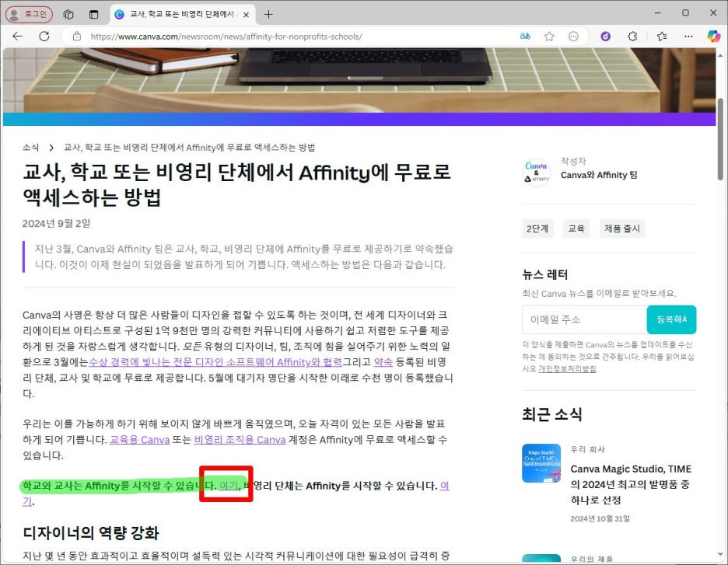Launch the Copilot sidebar icon
The image size is (728, 565).
pos(713,37)
